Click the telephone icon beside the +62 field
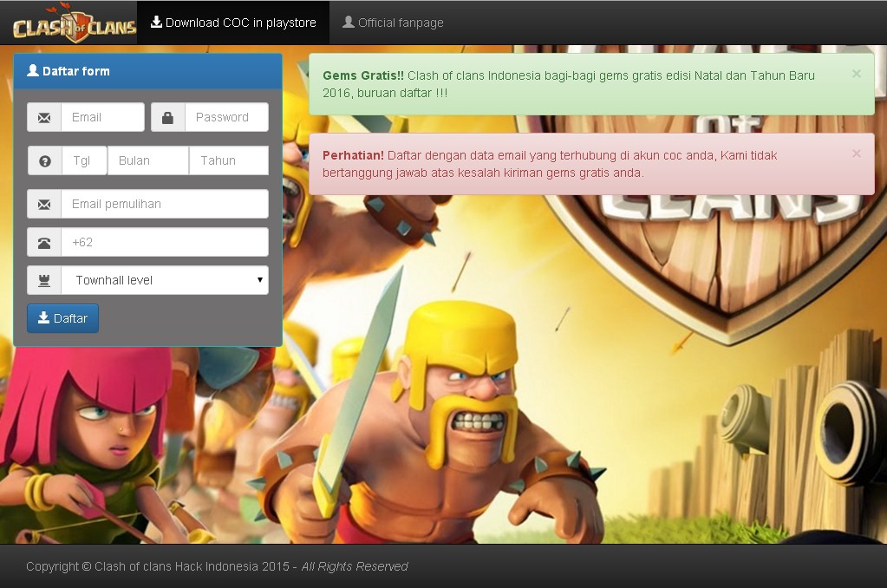 point(45,242)
